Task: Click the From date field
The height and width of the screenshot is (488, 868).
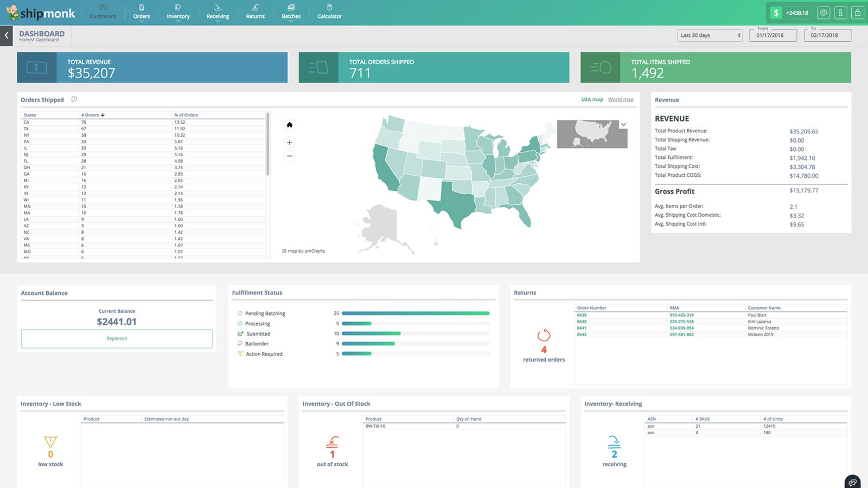Action: pyautogui.click(x=770, y=35)
